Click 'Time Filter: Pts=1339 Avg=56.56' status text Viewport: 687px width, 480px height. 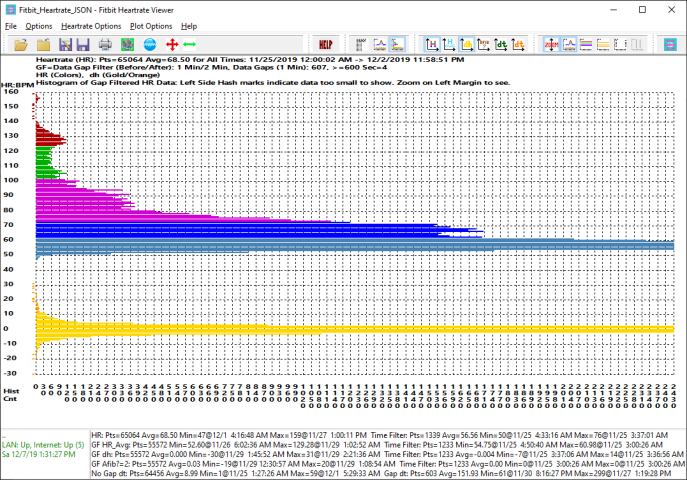(519, 435)
